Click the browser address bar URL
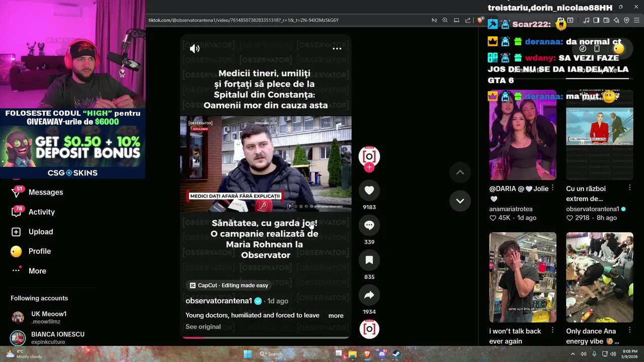644x362 pixels. coord(244,20)
